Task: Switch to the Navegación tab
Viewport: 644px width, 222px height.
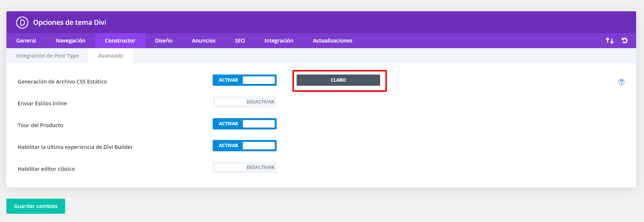Action: pos(70,41)
